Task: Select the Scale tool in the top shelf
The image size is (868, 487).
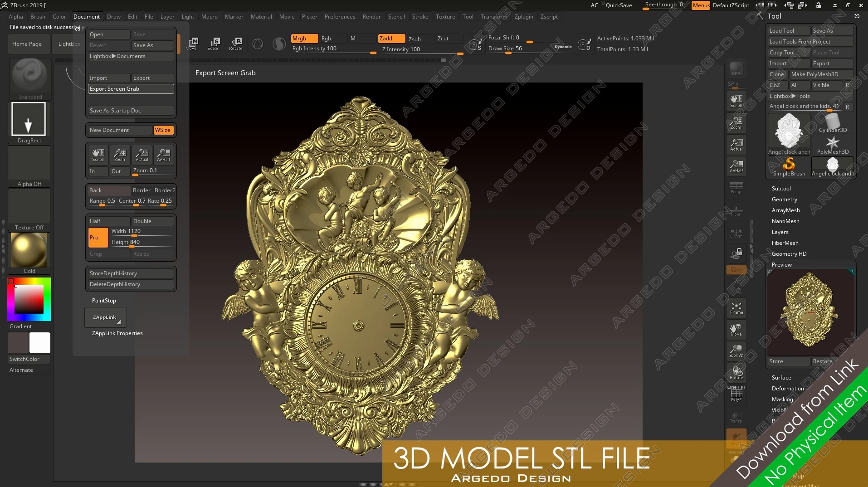Action: [x=213, y=44]
